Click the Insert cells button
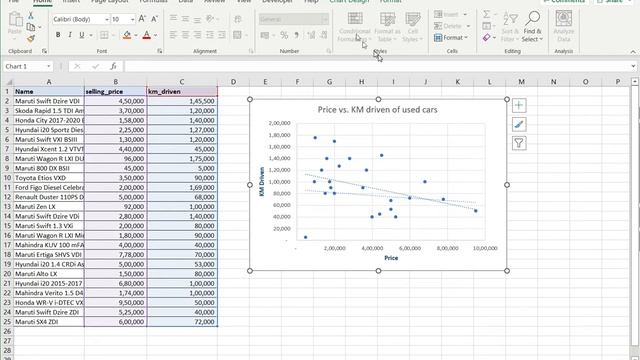This screenshot has width=640, height=360. (451, 15)
